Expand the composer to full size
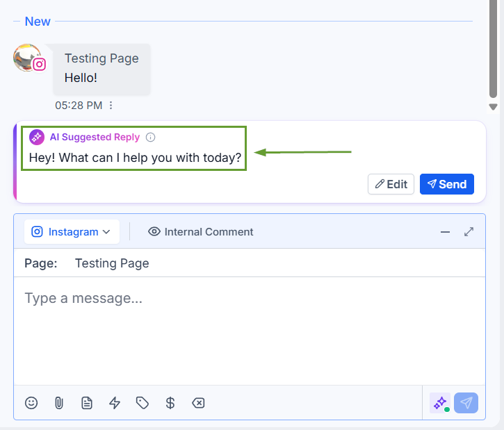Viewport: 504px width, 430px height. [469, 232]
